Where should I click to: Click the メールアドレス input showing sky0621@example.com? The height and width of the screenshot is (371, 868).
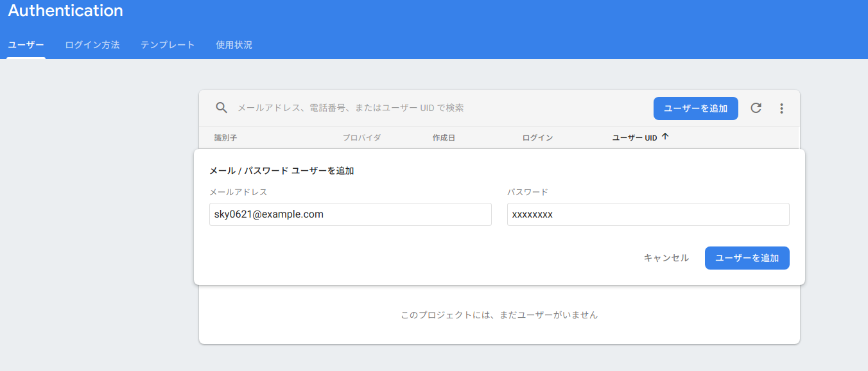click(350, 214)
